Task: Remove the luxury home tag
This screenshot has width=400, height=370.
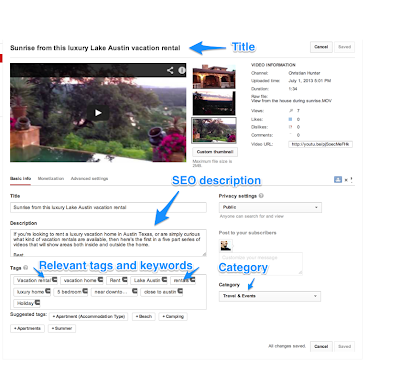Action: (x=48, y=291)
